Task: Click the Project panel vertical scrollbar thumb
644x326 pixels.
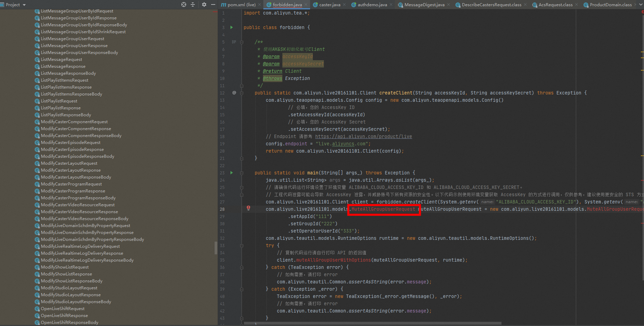Action: (x=216, y=248)
